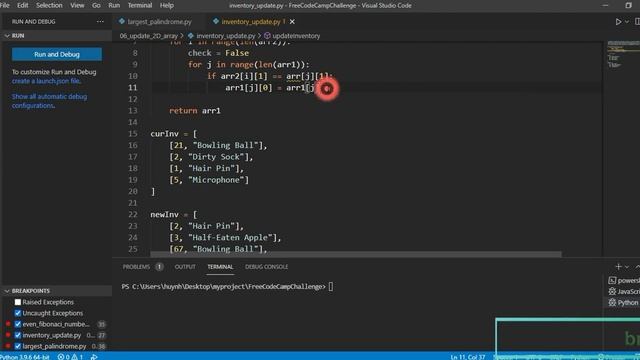Open the Run and Debug more actions ellipsis
640x360 pixels.
pyautogui.click(x=100, y=22)
